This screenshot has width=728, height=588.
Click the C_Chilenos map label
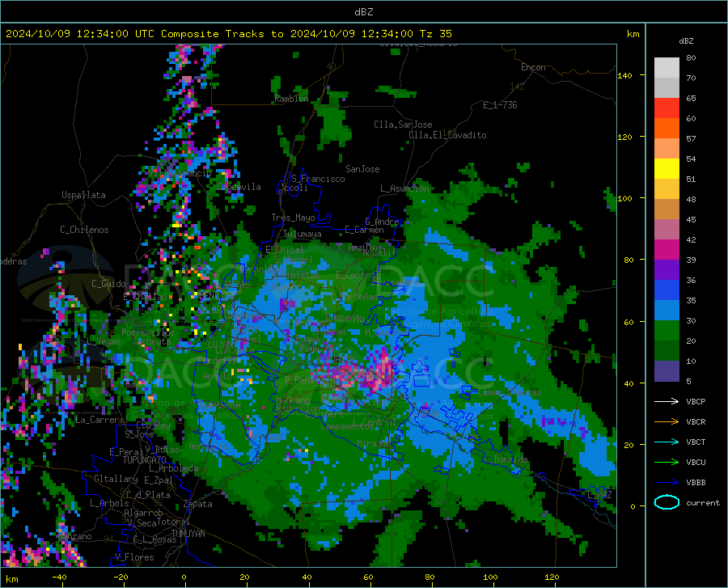[x=84, y=230]
